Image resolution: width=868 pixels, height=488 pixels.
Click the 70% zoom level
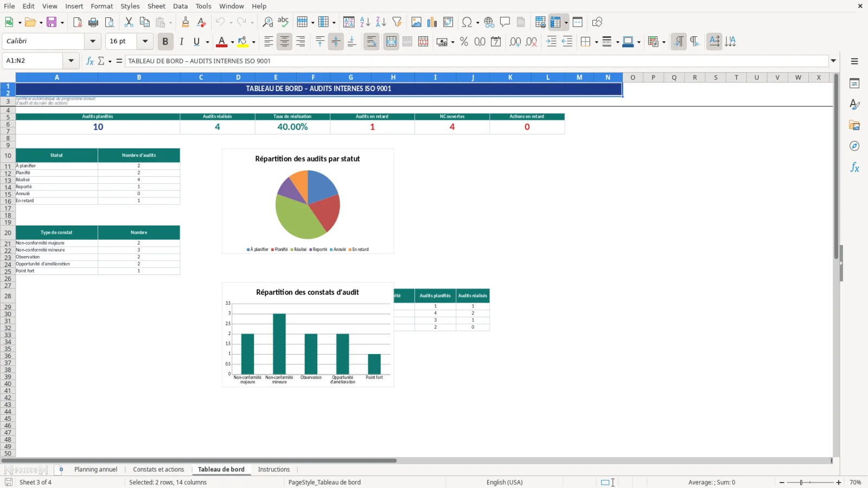pos(856,483)
